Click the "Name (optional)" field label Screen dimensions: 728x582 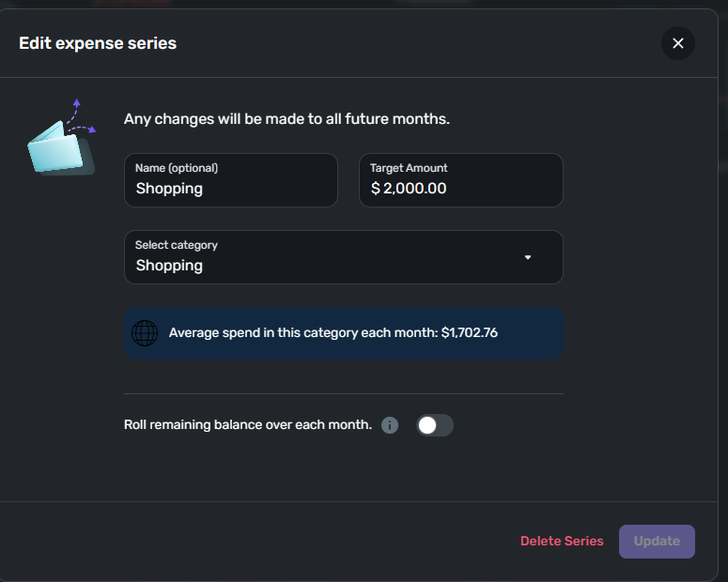point(177,168)
